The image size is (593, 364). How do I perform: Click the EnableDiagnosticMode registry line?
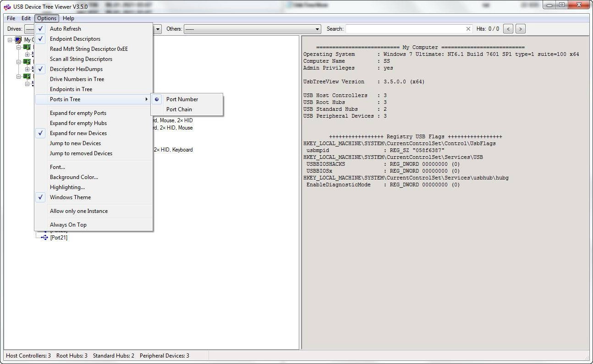383,185
